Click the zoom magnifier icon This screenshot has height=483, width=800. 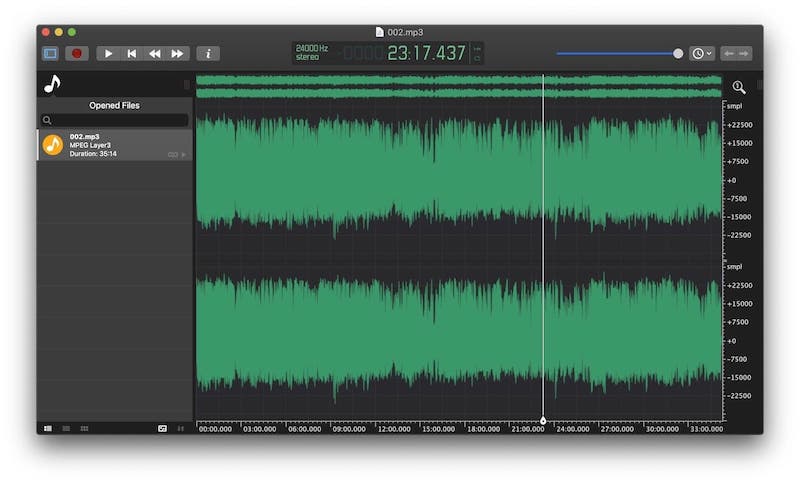pyautogui.click(x=738, y=88)
